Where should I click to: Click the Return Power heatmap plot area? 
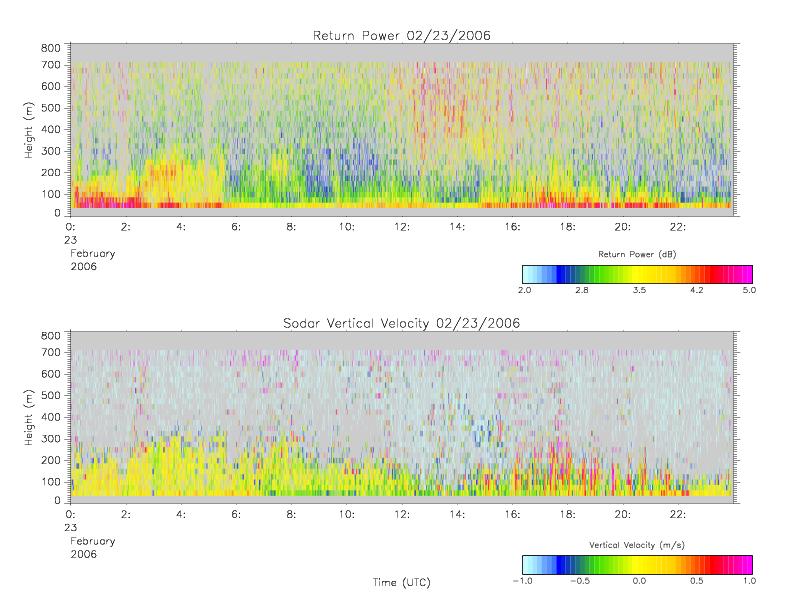[402, 130]
